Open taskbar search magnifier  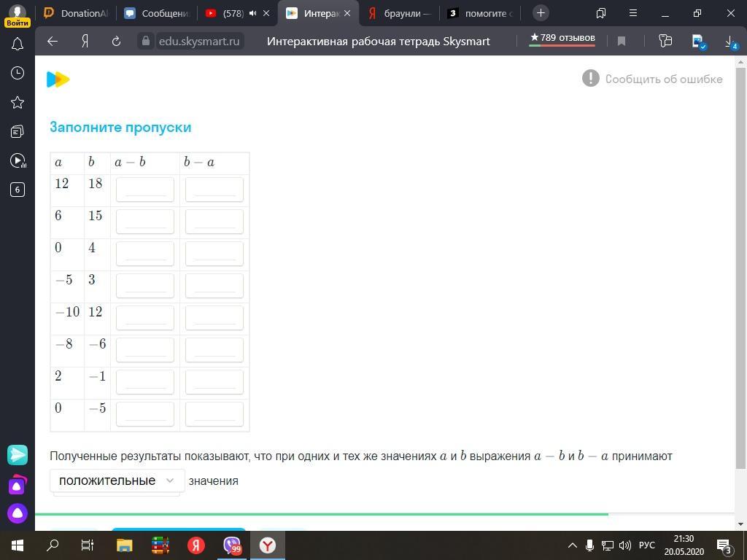pyautogui.click(x=53, y=545)
